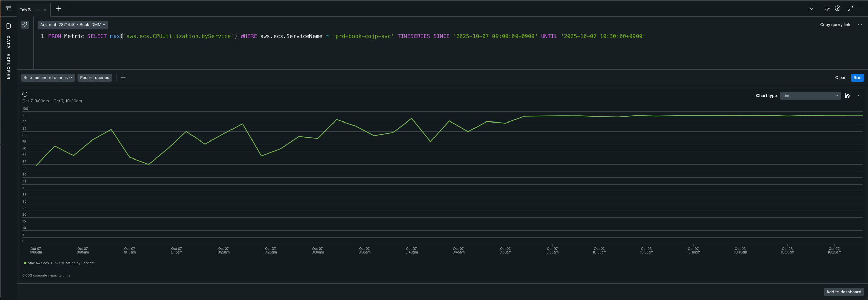Click the Max Aws.ecs CPU Utilization legend label

[61, 263]
